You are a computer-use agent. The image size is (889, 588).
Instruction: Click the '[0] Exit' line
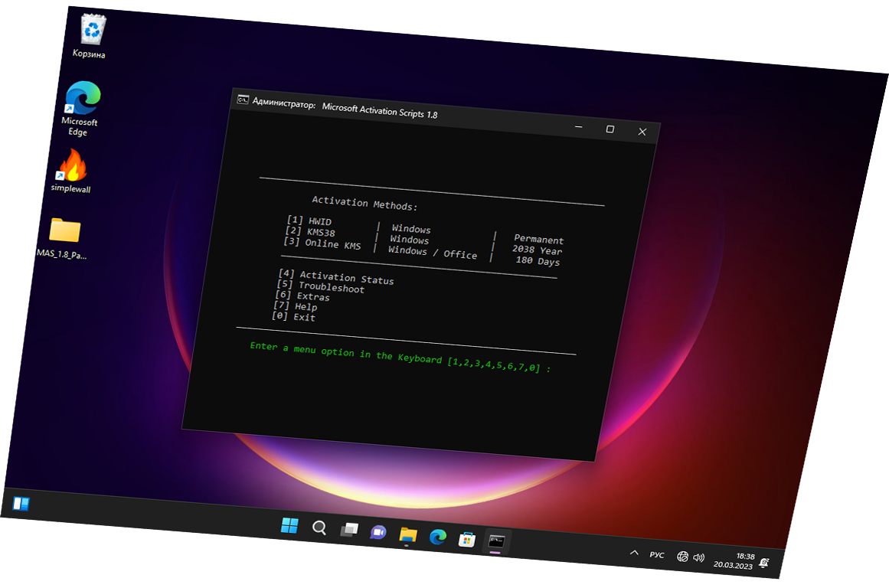294,316
